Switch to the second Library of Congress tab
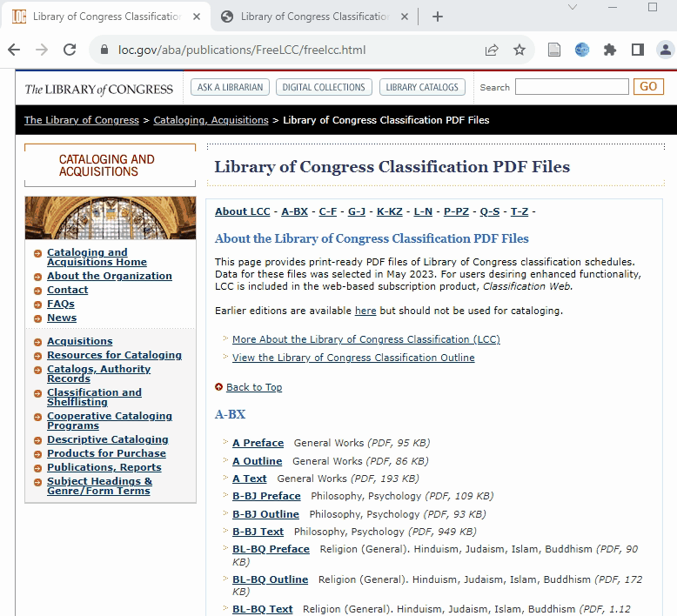The image size is (677, 616). pos(315,17)
